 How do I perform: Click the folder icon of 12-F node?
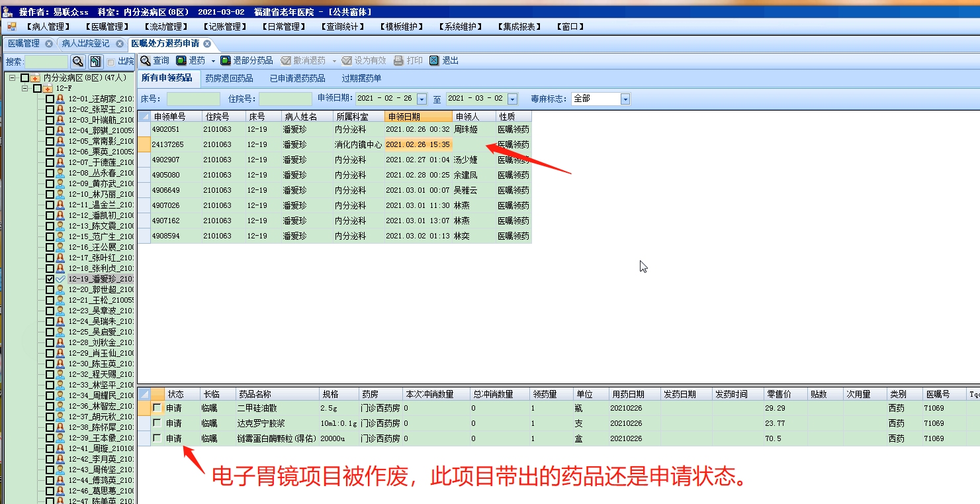(48, 88)
